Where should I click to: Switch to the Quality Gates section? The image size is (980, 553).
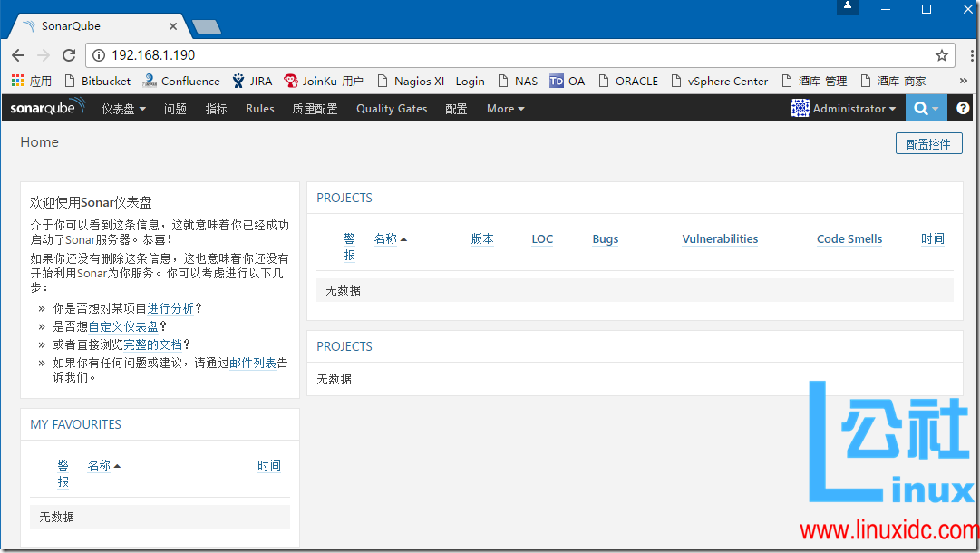[x=391, y=108]
